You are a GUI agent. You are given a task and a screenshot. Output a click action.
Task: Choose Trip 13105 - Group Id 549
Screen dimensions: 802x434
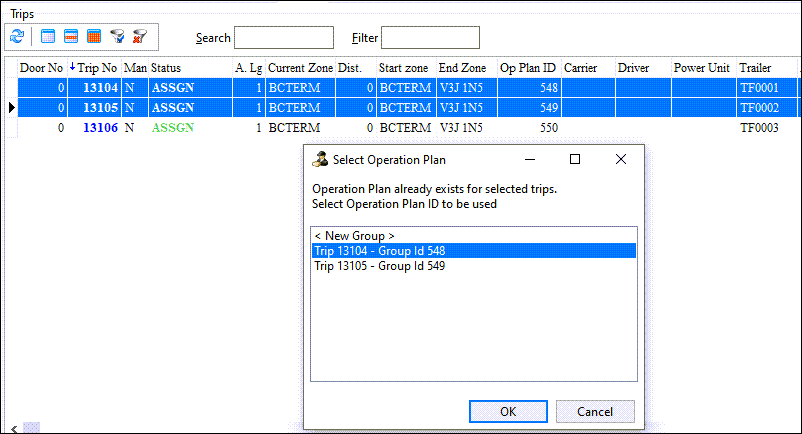(380, 266)
